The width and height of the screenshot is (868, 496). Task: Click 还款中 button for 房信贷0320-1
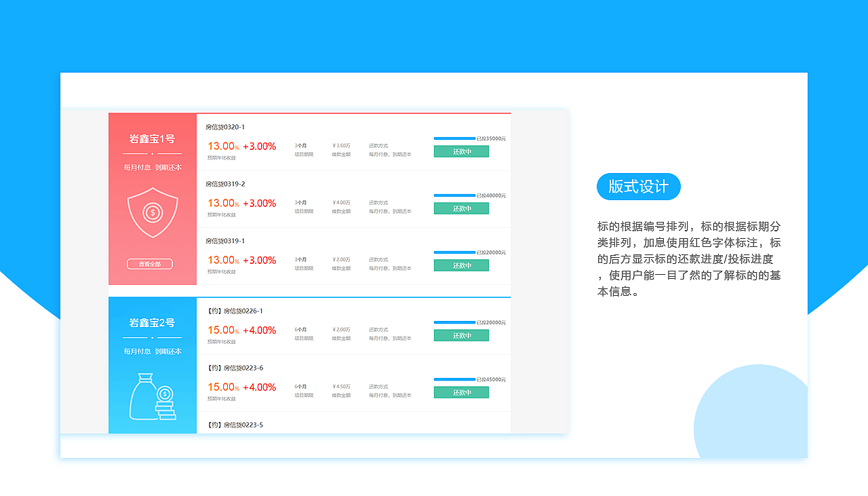coord(461,151)
